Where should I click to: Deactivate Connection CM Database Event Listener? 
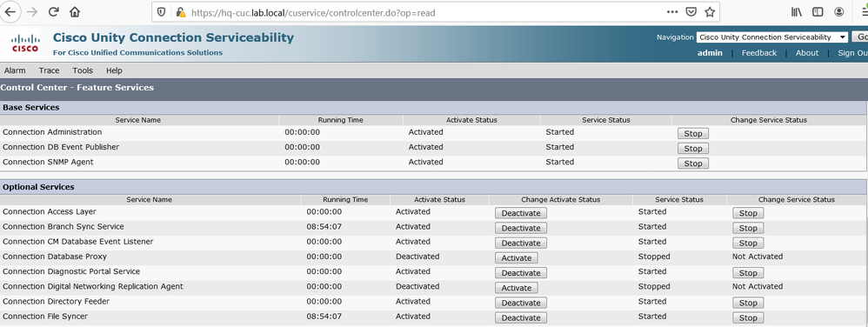pos(520,243)
